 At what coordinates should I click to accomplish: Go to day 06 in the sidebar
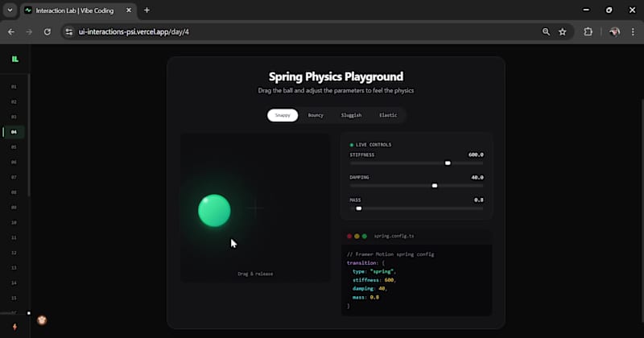tap(14, 163)
